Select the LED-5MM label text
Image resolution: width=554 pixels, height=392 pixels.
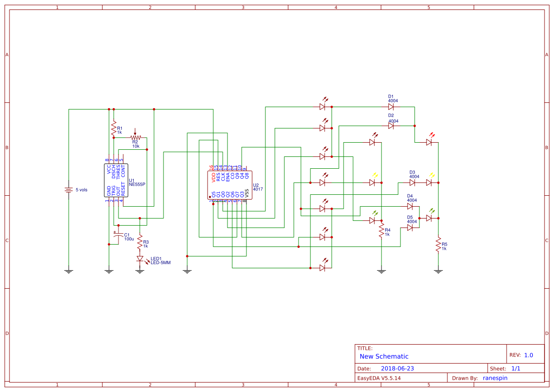(x=161, y=263)
